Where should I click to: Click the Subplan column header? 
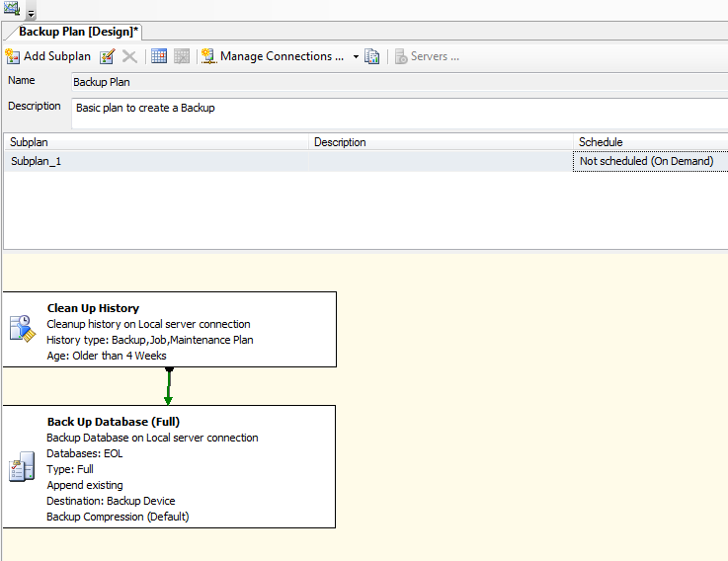click(x=156, y=142)
